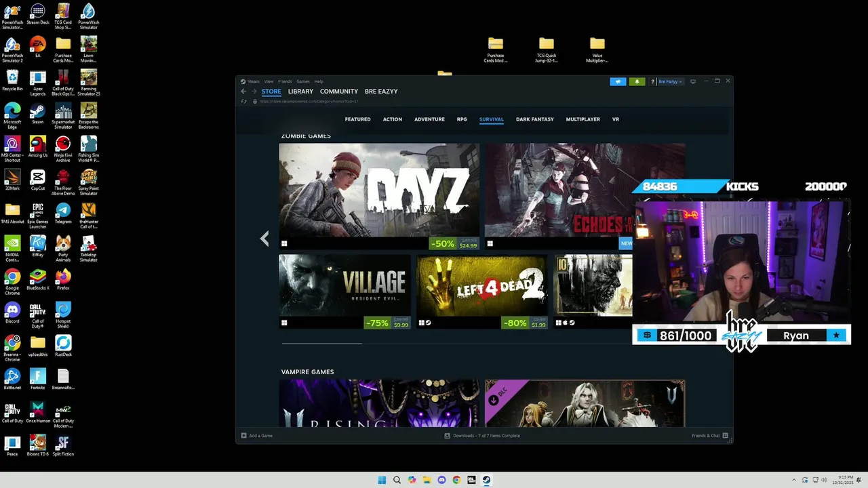This screenshot has width=868, height=488.
Task: Click Village -75% discount price
Action: [387, 323]
